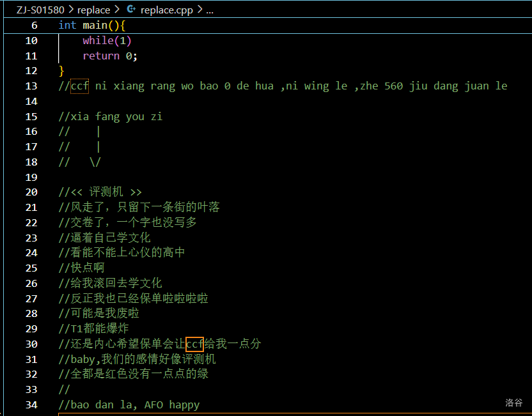Screen dimensions: 532x416
Task: Place cursor on while keyword
Action: click(x=98, y=41)
